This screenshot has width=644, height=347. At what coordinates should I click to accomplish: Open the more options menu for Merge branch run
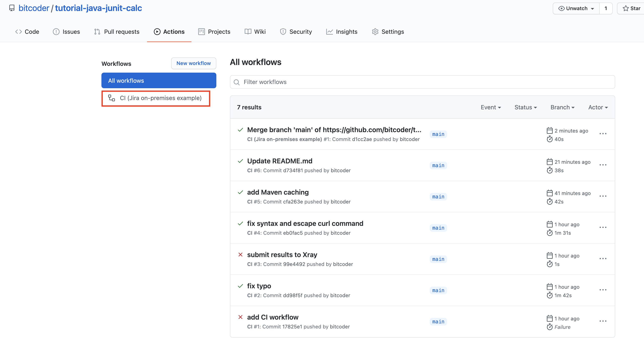pos(603,134)
